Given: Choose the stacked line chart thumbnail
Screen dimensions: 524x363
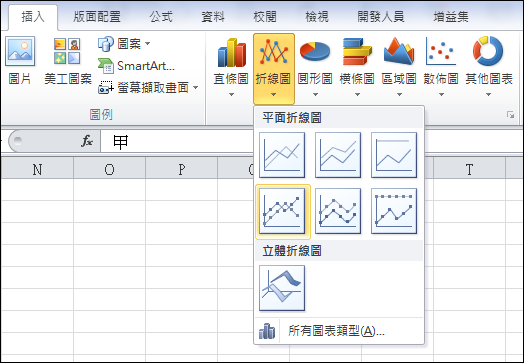Looking at the screenshot, I should pyautogui.click(x=338, y=155).
